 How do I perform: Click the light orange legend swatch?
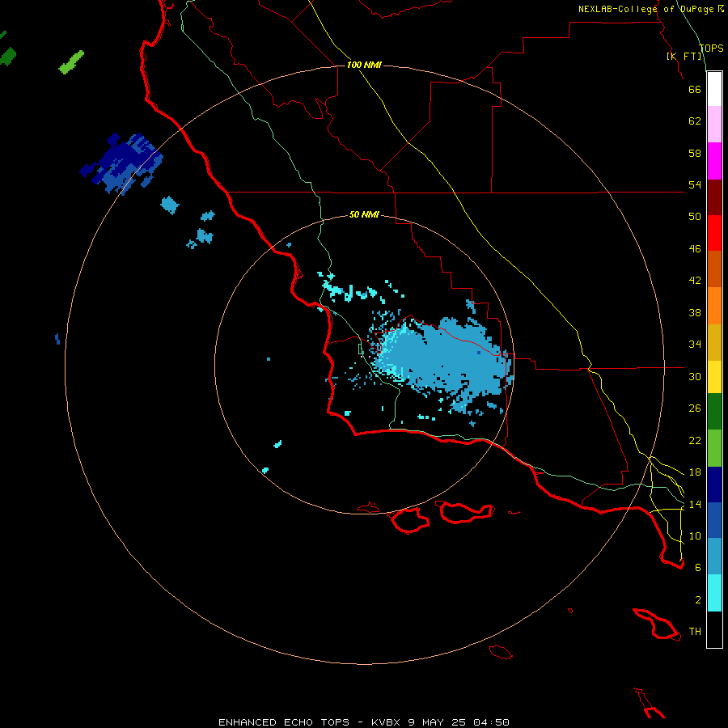[714, 306]
